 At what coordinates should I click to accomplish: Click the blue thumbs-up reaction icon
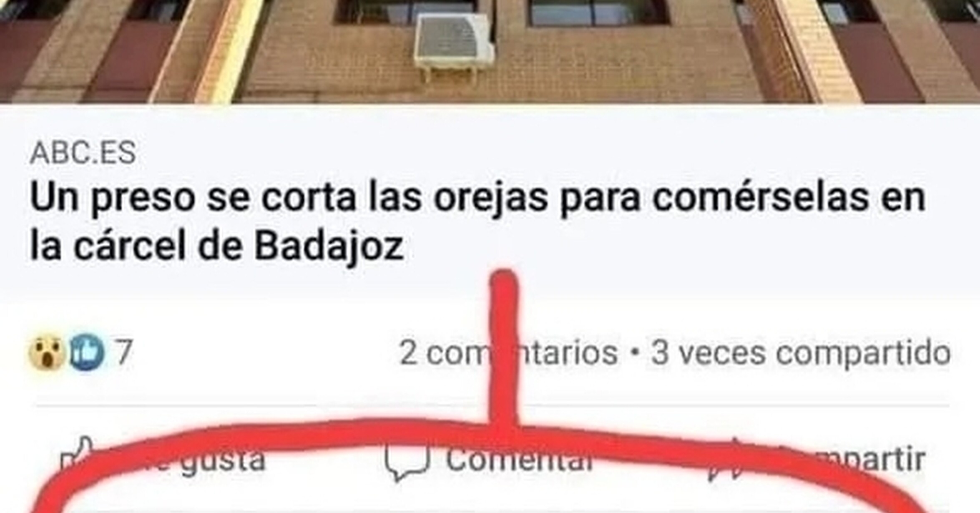click(x=86, y=353)
